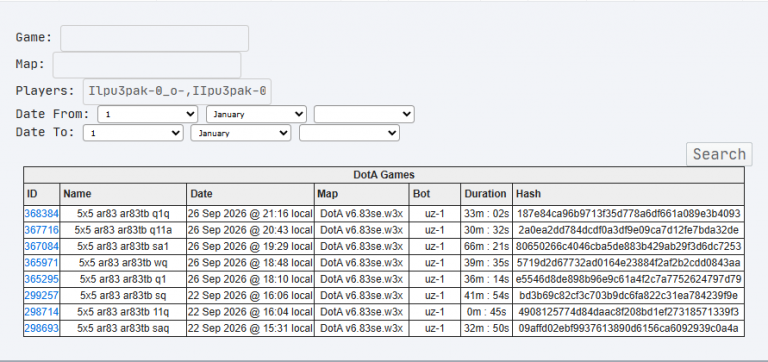Click the Hash column header
The width and height of the screenshot is (768, 362).
coord(628,194)
